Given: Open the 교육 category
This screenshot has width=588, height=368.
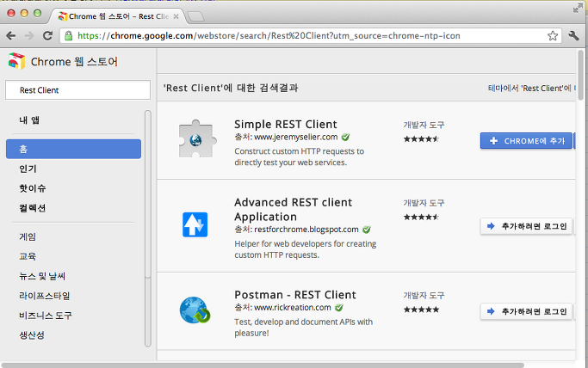Looking at the screenshot, I should click(28, 256).
